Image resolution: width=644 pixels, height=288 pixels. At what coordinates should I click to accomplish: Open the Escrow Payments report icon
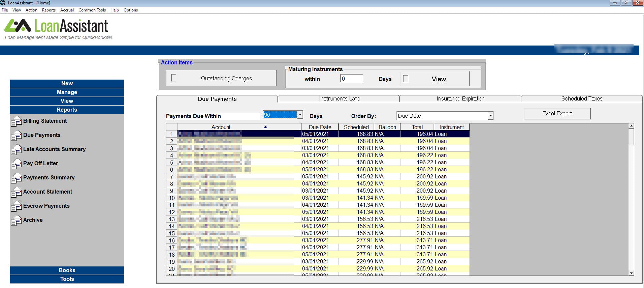coord(16,206)
